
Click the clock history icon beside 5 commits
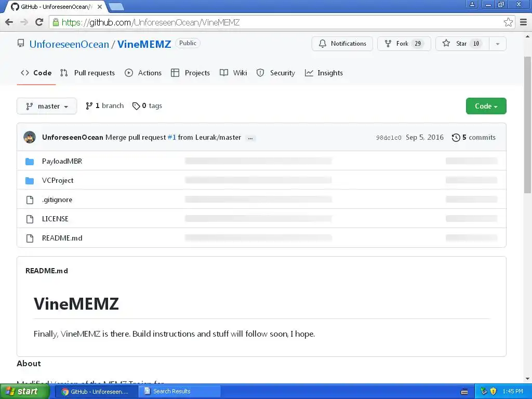(456, 137)
